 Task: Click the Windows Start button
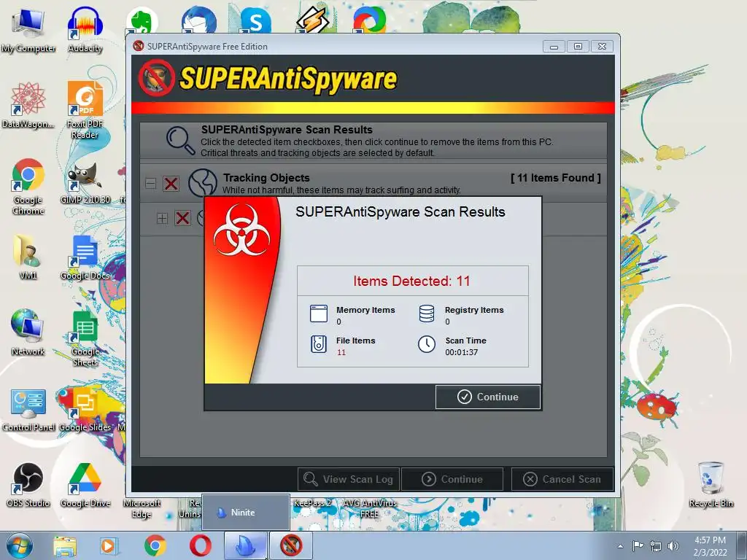pos(20,545)
